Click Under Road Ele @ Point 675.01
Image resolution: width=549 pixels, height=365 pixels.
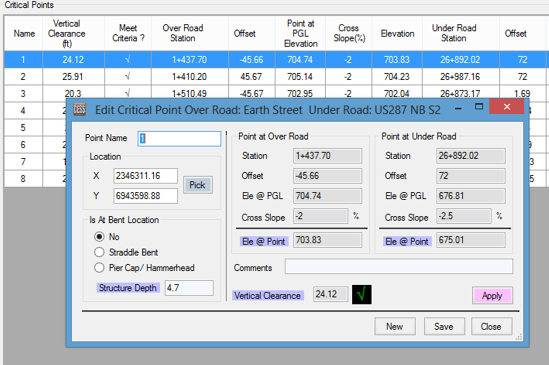pyautogui.click(x=471, y=240)
